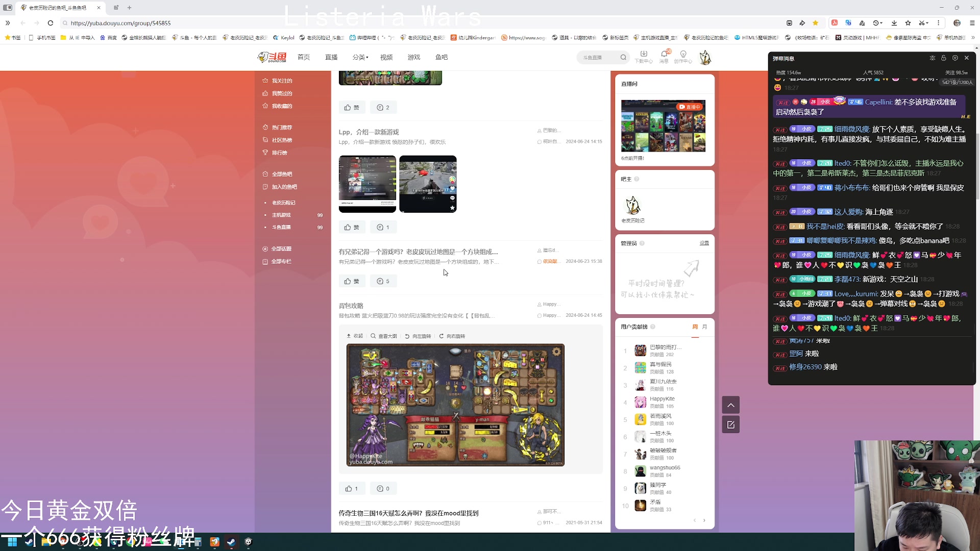Open the user avatar in the header
Viewport: 980px width, 551px height.
coord(705,58)
